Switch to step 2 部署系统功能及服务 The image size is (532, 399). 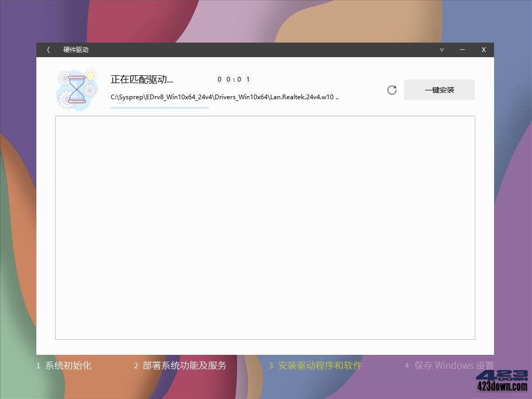tap(180, 365)
